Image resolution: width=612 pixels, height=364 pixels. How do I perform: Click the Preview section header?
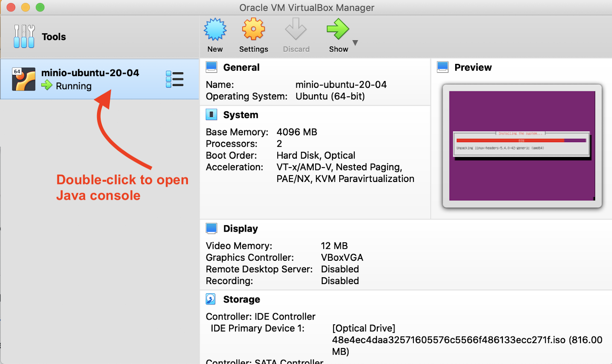point(473,68)
